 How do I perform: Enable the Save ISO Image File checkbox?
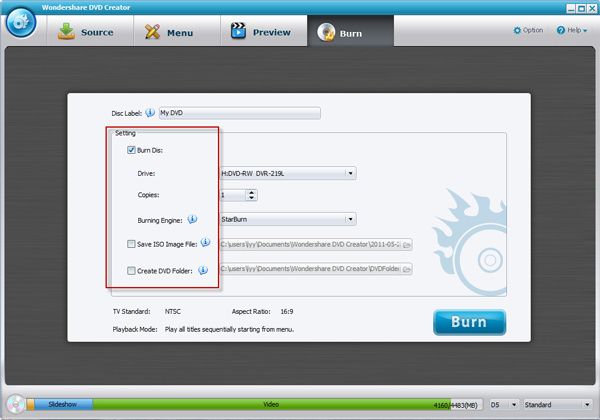coord(131,244)
